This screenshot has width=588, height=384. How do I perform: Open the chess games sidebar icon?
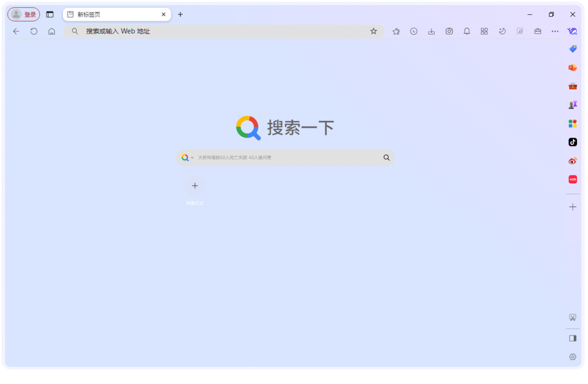[x=573, y=105]
